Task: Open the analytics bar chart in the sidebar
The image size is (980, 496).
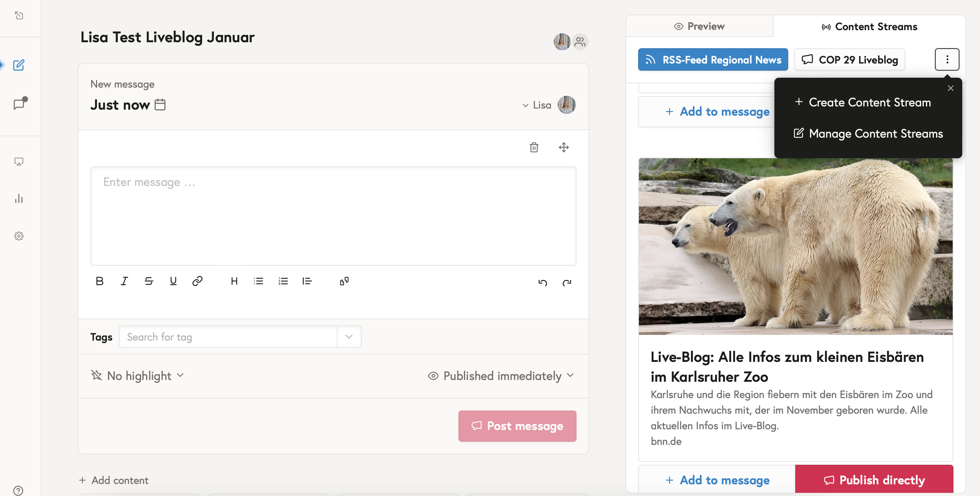Action: pos(19,199)
